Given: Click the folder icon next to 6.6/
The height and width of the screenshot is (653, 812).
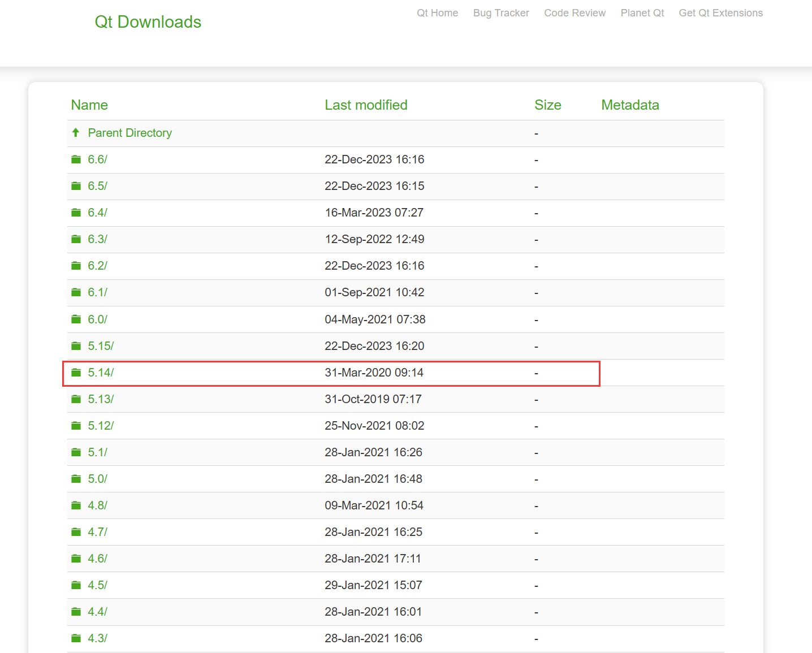Looking at the screenshot, I should (76, 159).
